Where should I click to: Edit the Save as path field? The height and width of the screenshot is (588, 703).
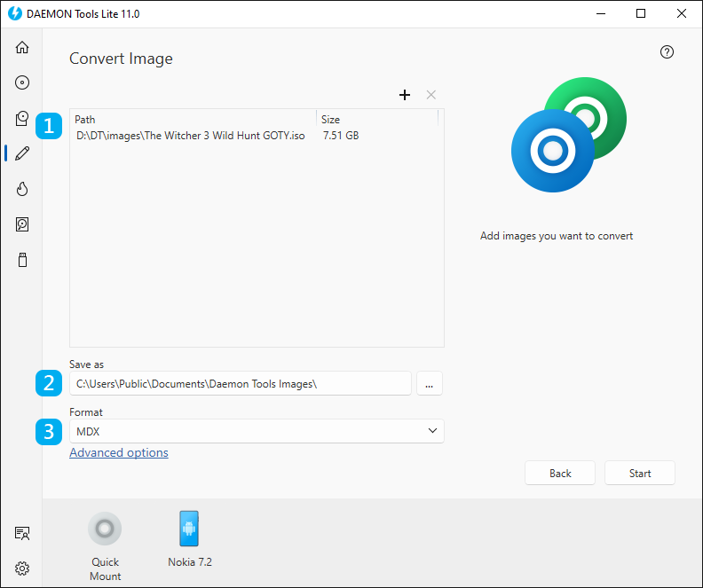[x=241, y=383]
